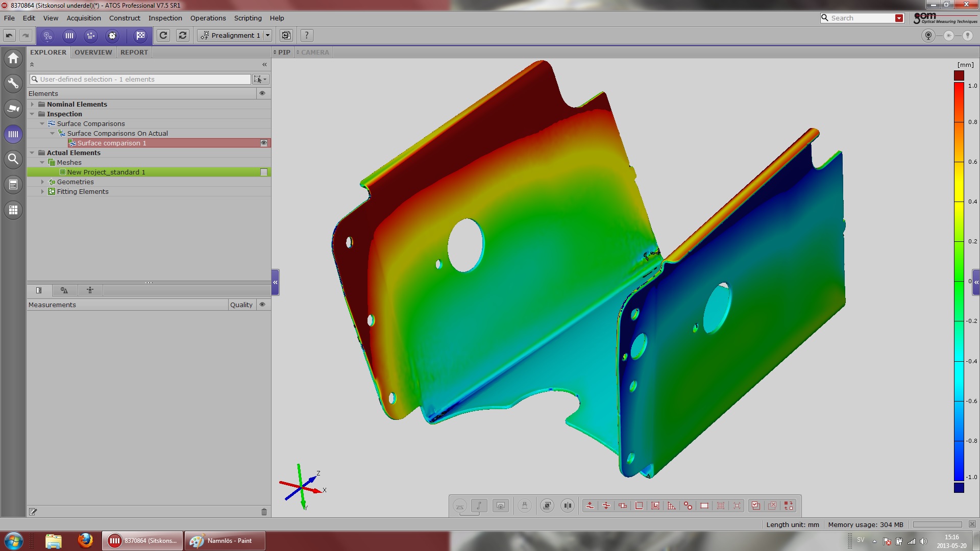Toggle visibility checkbox for New Project_standard 1

(264, 172)
